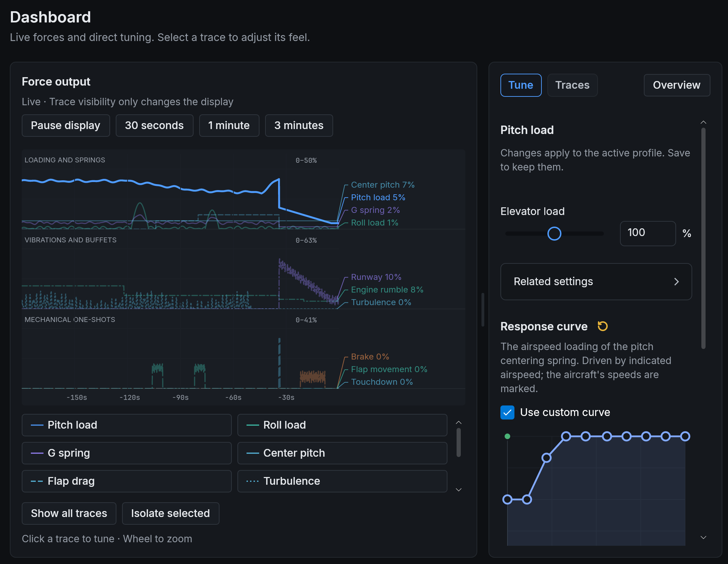Click the Tune panel scroll-down arrow
This screenshot has width=728, height=564.
point(703,537)
